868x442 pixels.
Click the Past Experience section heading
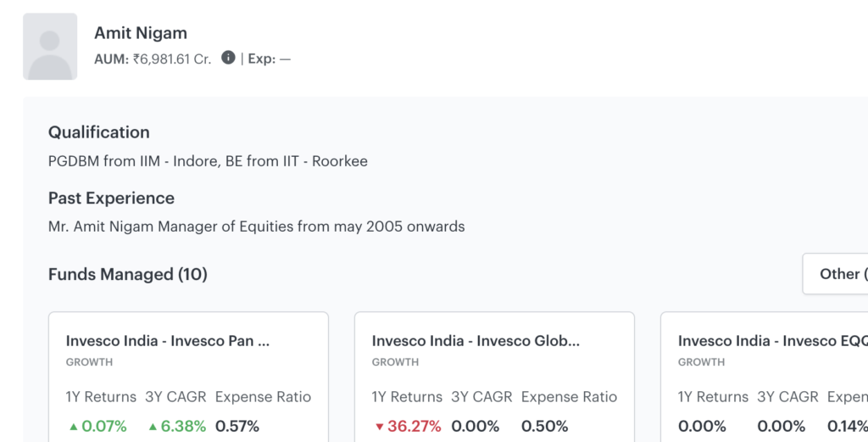pos(111,199)
